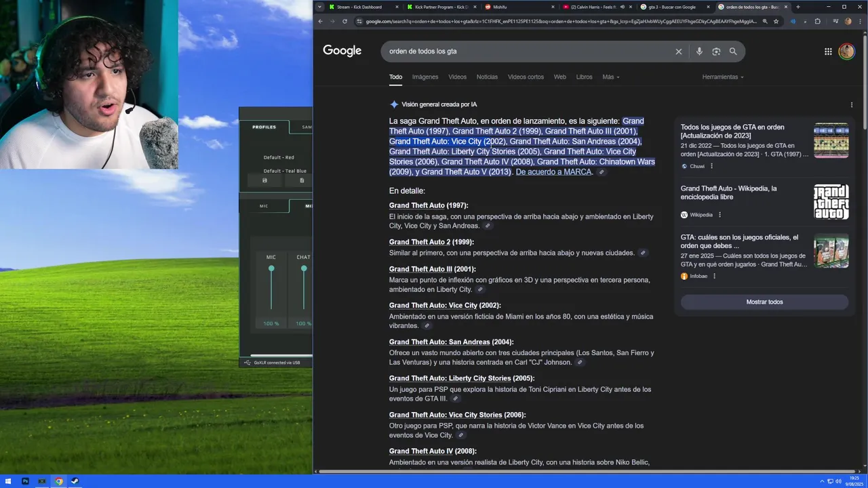The height and width of the screenshot is (488, 868).
Task: Click the source link icon after 'De acuerdo a MARCA'
Action: pyautogui.click(x=601, y=172)
